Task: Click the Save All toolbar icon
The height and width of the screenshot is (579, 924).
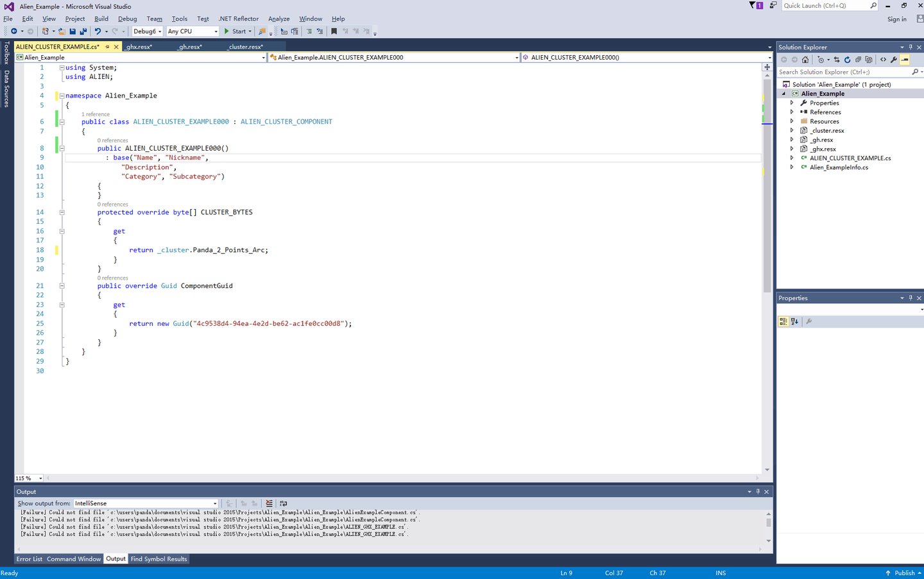Action: (x=83, y=31)
